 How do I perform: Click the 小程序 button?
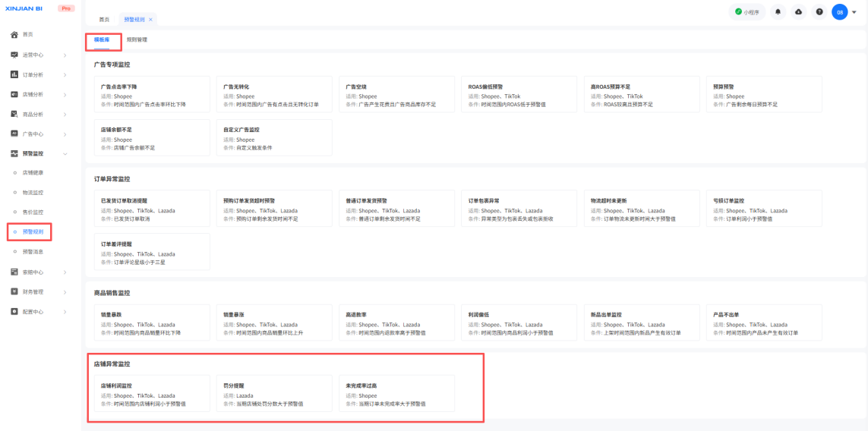[x=747, y=12]
